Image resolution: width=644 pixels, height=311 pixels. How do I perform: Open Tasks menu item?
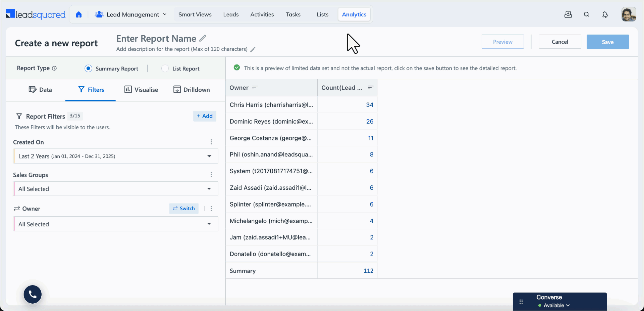(293, 14)
